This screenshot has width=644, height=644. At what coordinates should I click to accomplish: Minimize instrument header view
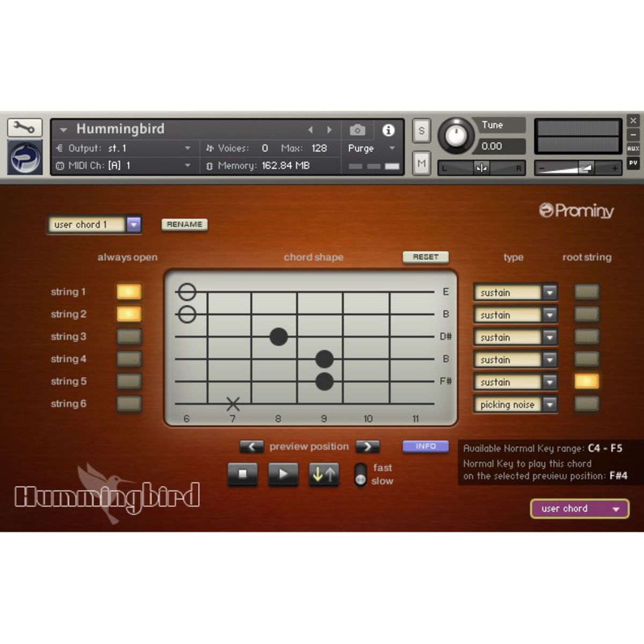pos(633,134)
